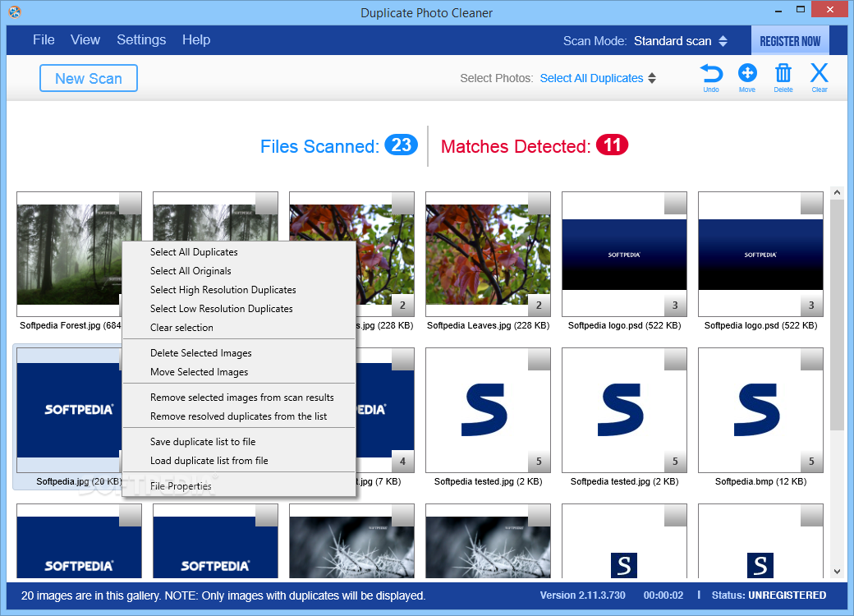Click group badge 5 on Softpedia.bmp

[x=811, y=462]
